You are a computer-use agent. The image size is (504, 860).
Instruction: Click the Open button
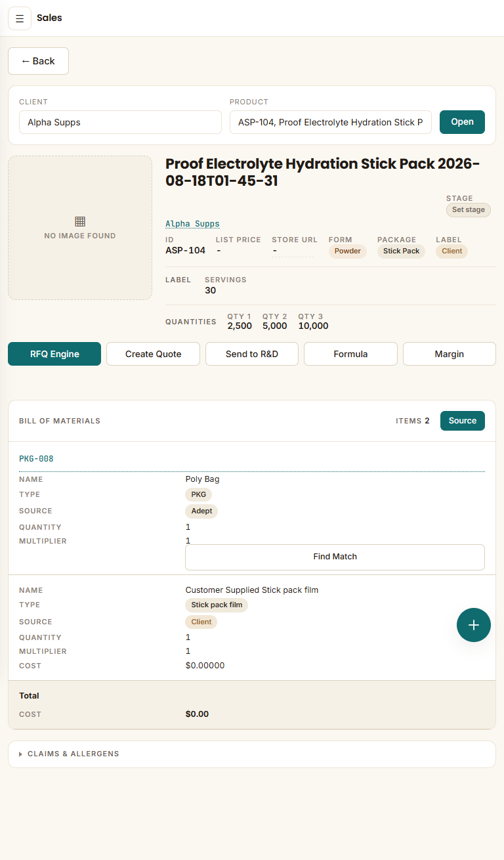pos(462,122)
